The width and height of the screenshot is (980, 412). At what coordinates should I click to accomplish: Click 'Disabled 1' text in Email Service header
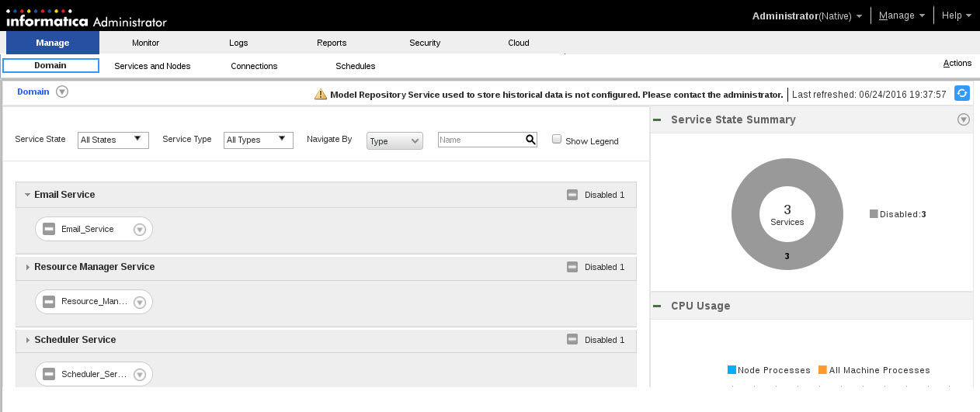click(604, 195)
